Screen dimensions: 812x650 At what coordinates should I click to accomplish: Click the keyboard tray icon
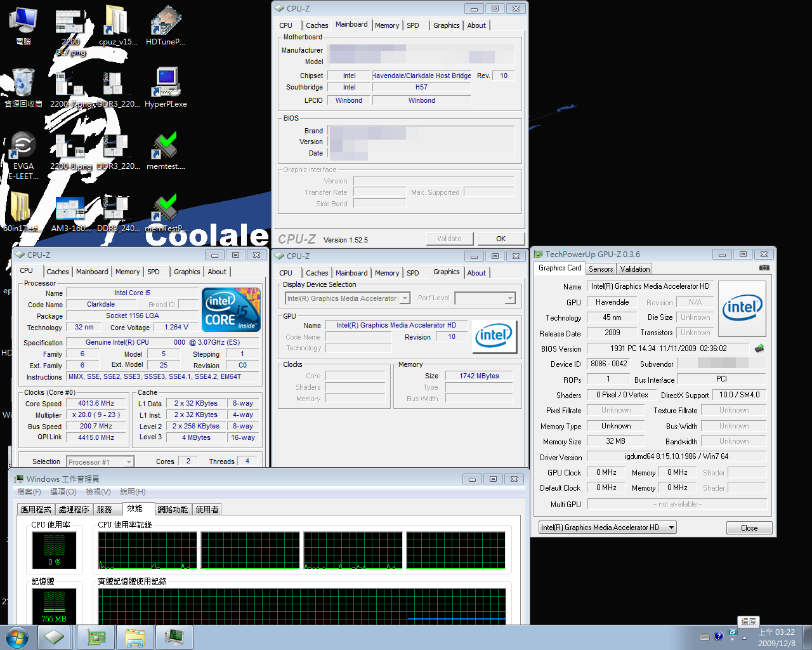705,637
